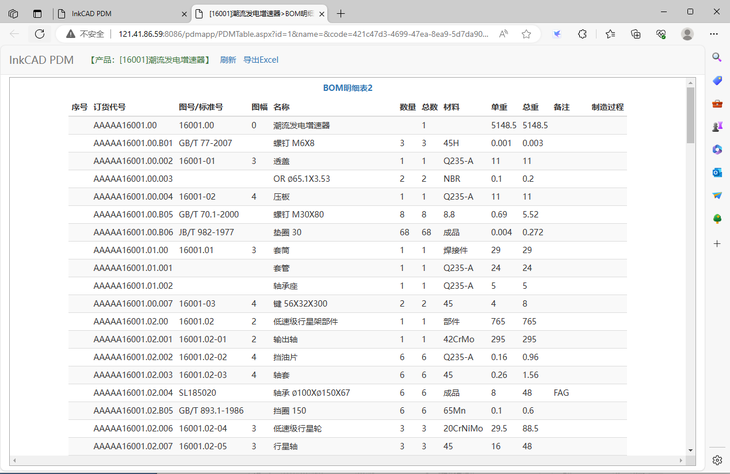Open the sidebar Microsoft 365 icon
Viewport: 730px width, 474px height.
click(x=717, y=149)
